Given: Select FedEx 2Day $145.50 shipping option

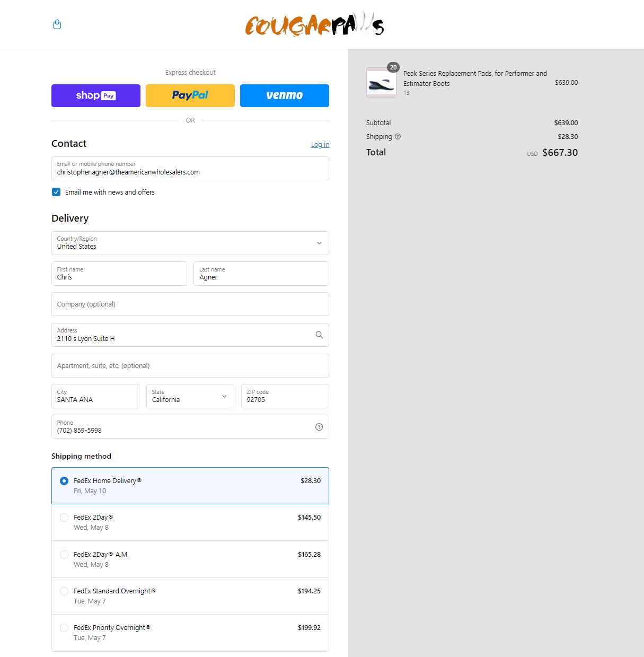Looking at the screenshot, I should (190, 522).
